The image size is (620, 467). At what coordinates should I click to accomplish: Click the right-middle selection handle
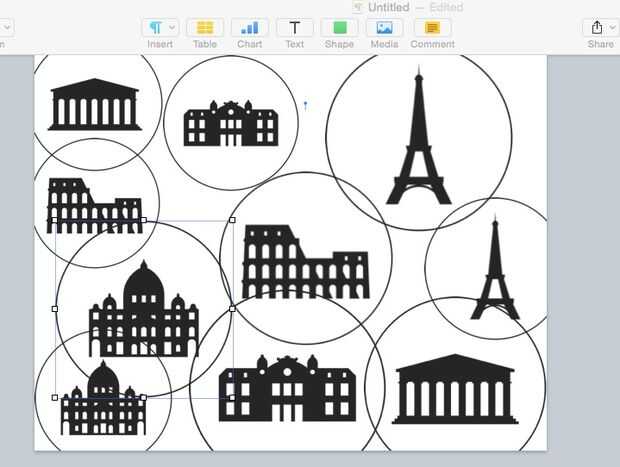(x=232, y=308)
